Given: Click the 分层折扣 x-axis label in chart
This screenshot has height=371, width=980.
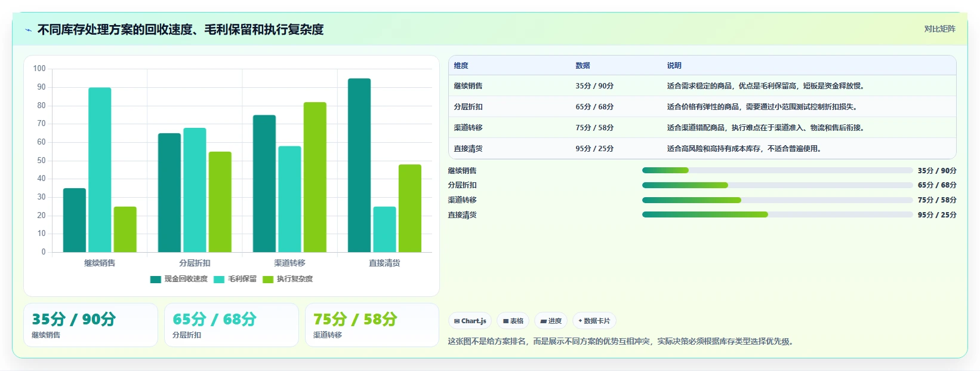Looking at the screenshot, I should pyautogui.click(x=195, y=263).
